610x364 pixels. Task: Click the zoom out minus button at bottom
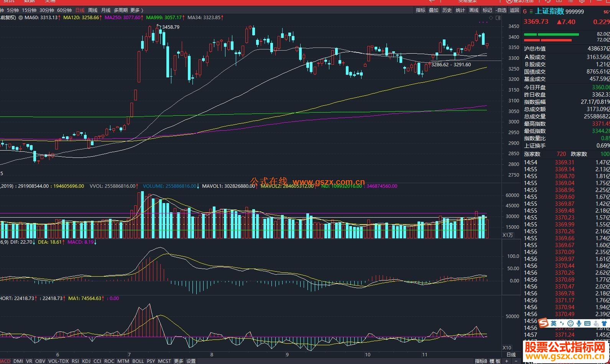516,361
